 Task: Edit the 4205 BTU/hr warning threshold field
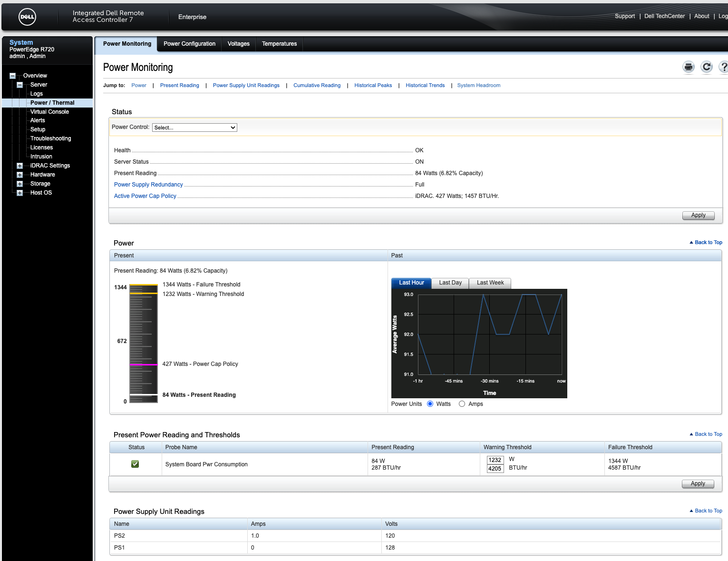495,469
